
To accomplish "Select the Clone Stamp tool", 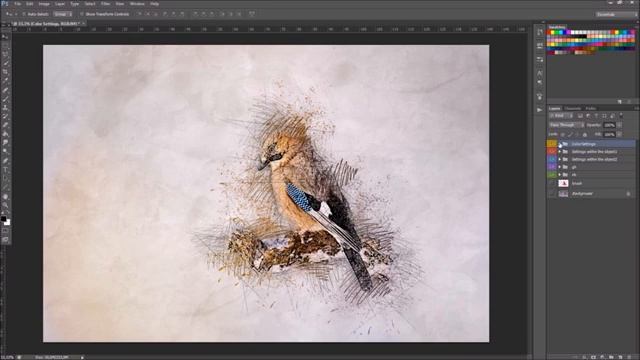I will coord(5,108).
